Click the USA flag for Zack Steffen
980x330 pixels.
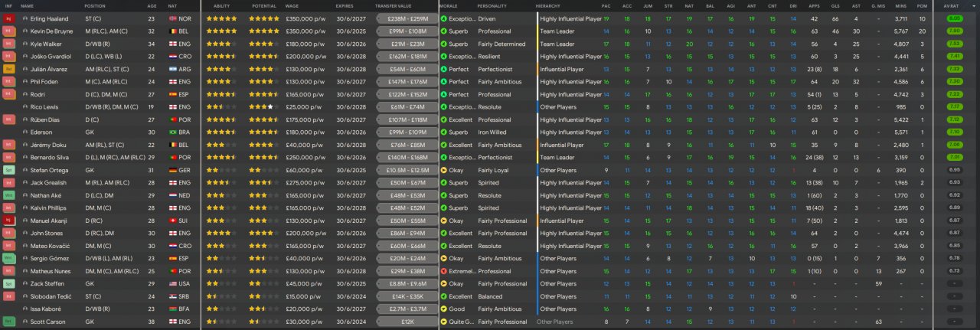pyautogui.click(x=172, y=284)
